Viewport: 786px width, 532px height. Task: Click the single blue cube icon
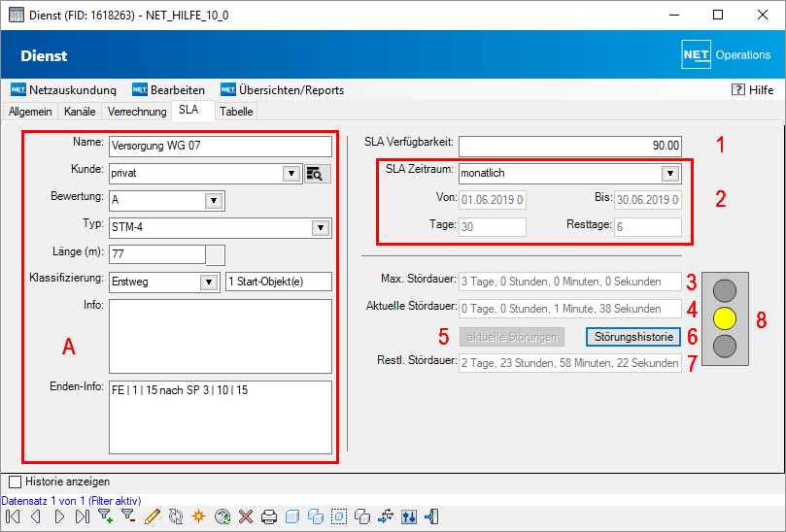tap(292, 516)
